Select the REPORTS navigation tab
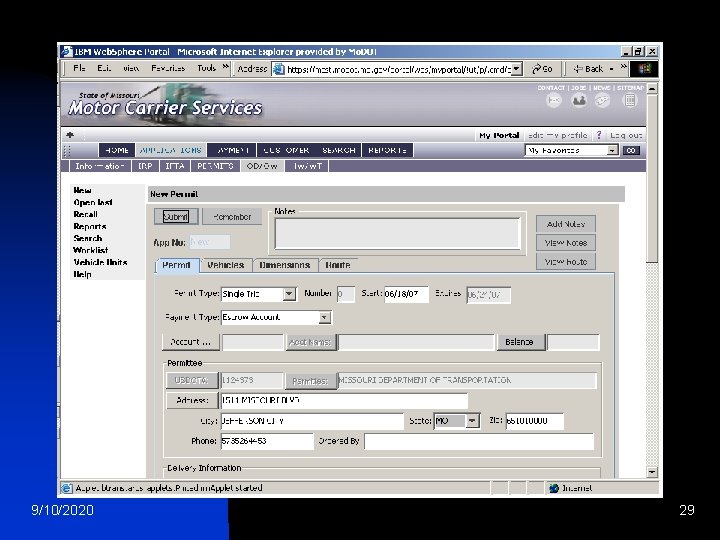The image size is (720, 540). tap(388, 150)
